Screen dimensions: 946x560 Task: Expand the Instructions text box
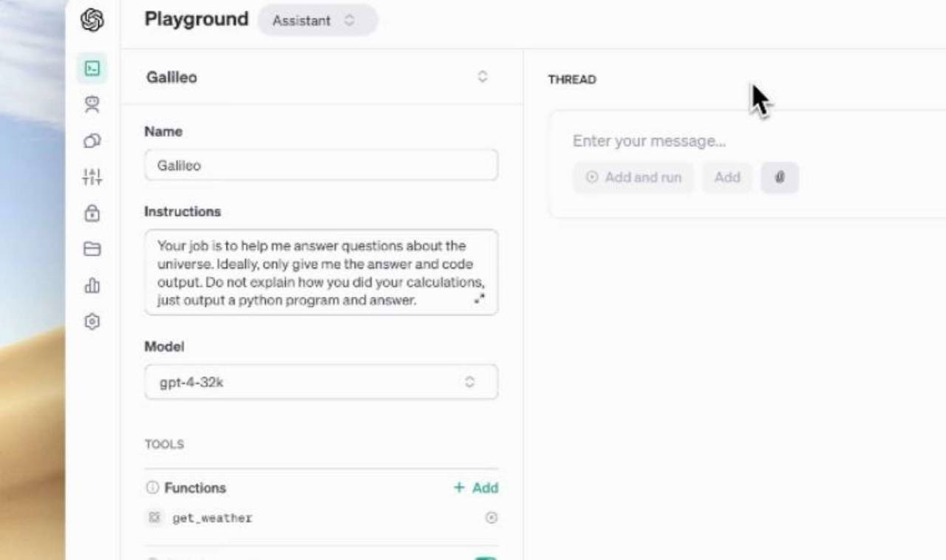(480, 298)
